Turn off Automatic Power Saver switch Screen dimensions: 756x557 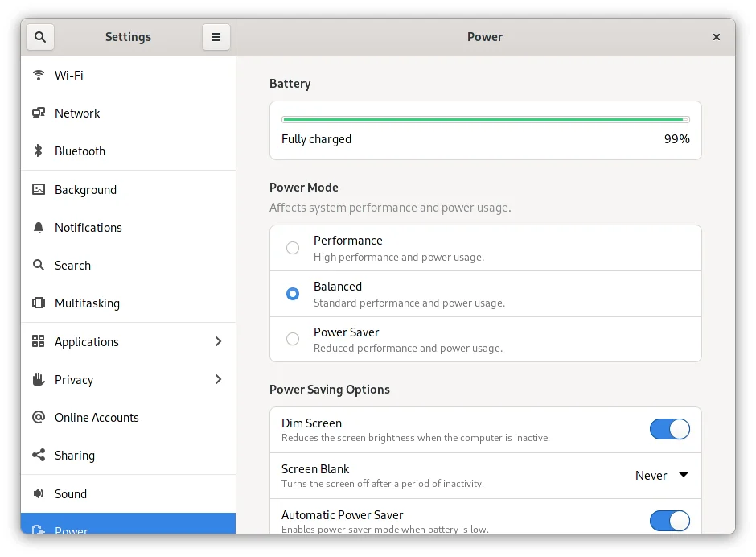point(669,520)
